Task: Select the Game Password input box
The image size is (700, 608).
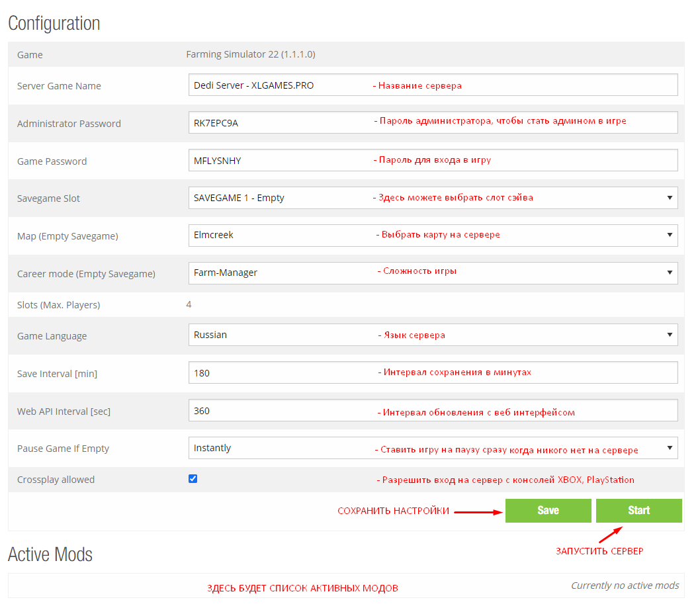Action: point(433,160)
